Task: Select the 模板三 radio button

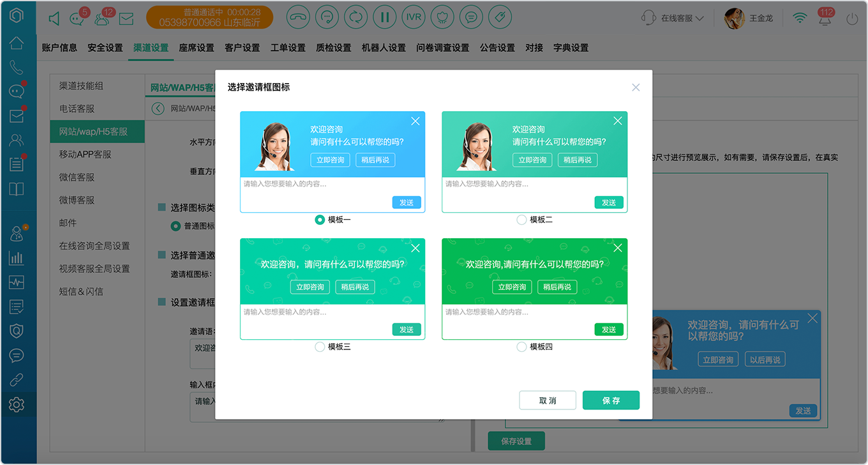Action: click(x=320, y=347)
